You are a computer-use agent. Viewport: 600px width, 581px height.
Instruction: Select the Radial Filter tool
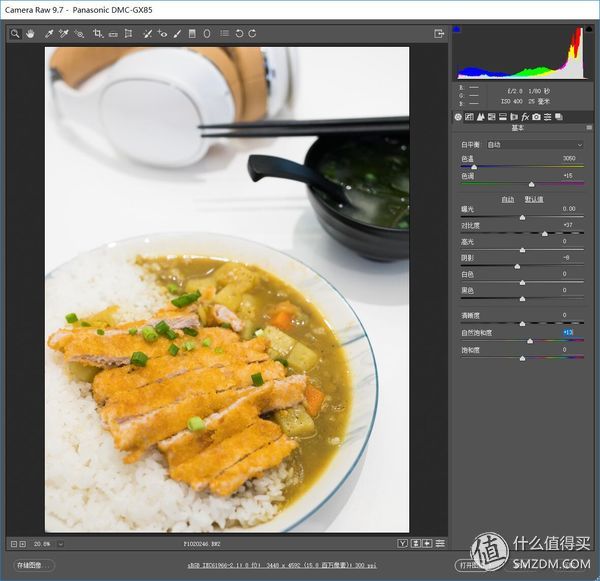point(207,34)
